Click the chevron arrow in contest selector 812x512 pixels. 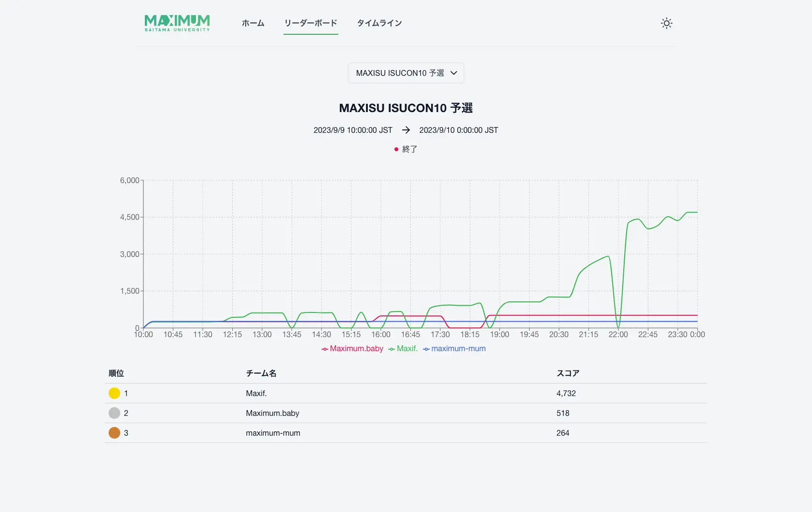click(454, 73)
